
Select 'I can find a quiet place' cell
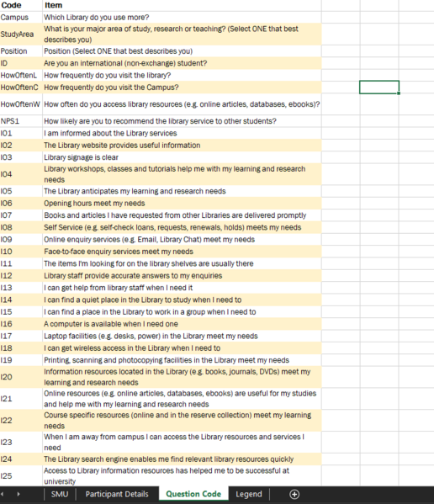[182, 300]
